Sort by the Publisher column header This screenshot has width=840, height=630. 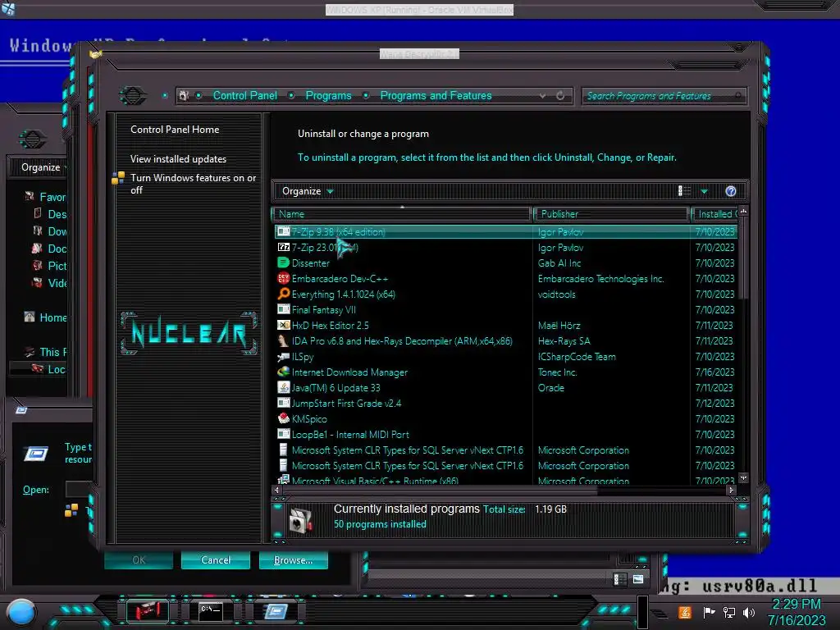pos(611,214)
